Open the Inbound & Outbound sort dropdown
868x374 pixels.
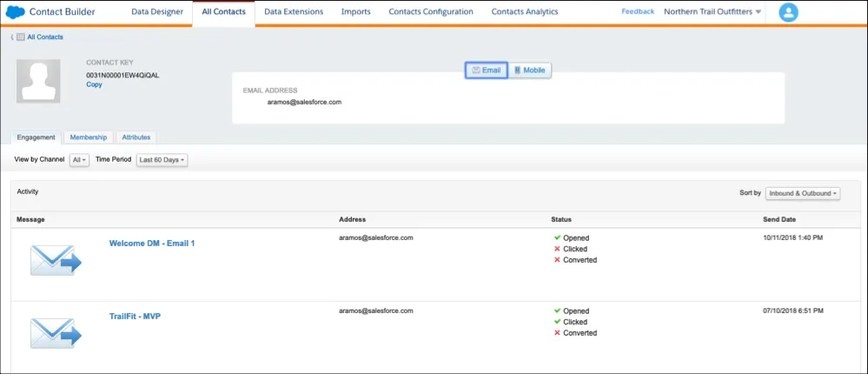[803, 193]
